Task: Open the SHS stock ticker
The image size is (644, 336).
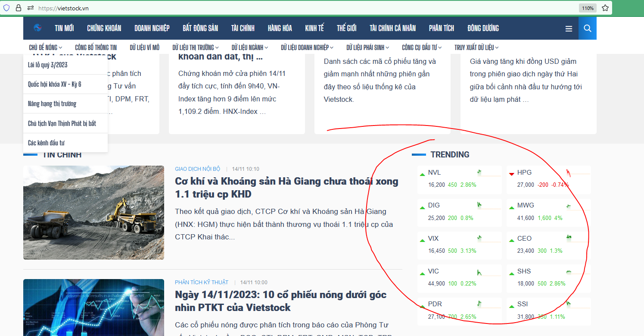Action: coord(524,271)
